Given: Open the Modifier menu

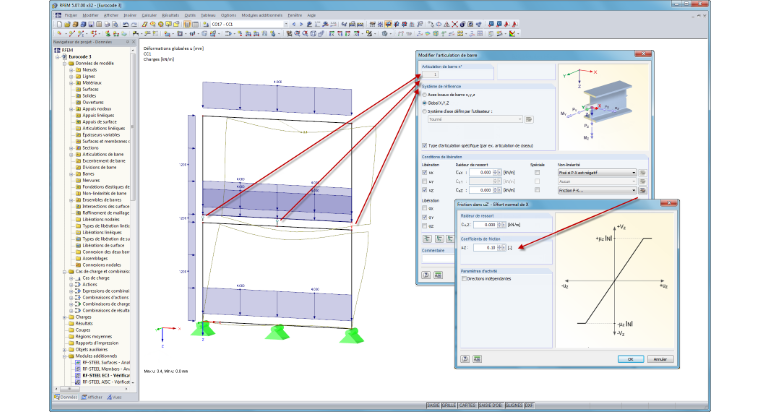Looking at the screenshot, I should pos(91,16).
